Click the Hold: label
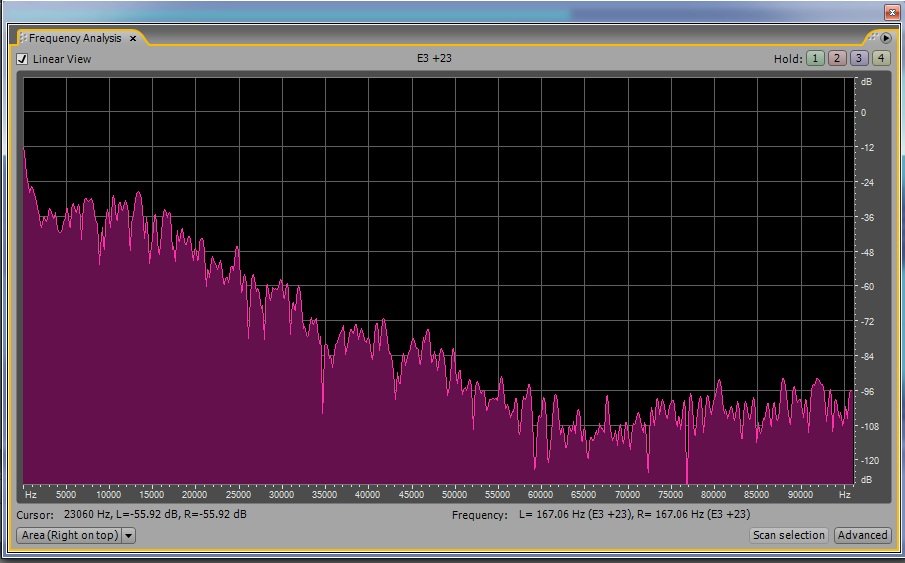The width and height of the screenshot is (905, 563). pyautogui.click(x=788, y=59)
